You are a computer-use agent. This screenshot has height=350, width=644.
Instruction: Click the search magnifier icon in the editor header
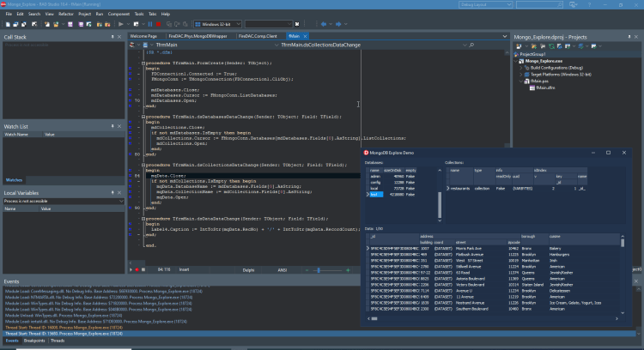pyautogui.click(x=471, y=45)
